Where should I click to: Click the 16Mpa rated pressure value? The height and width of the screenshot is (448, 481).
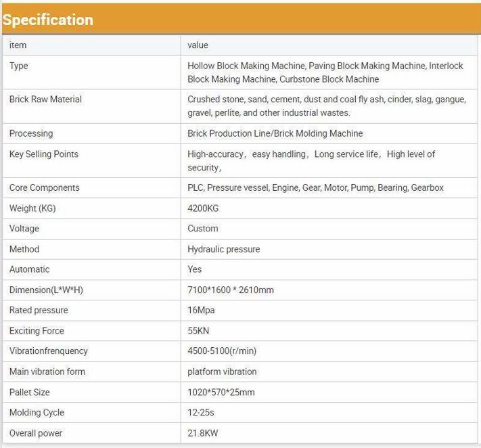point(201,310)
